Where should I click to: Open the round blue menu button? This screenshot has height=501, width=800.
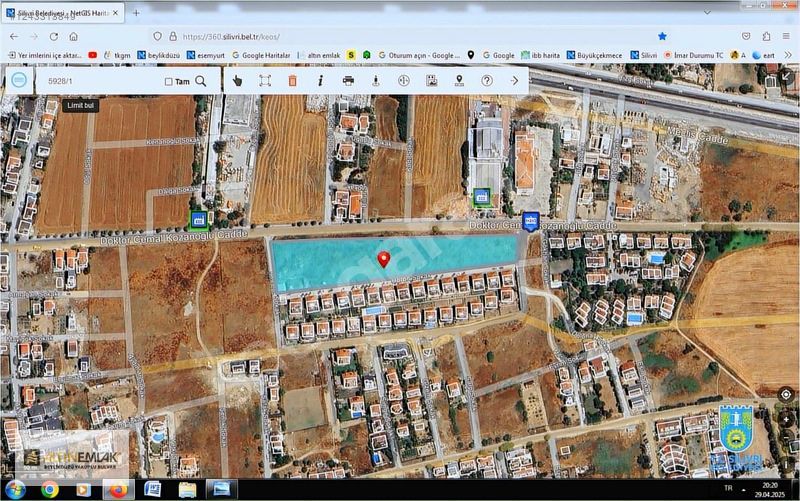18,80
